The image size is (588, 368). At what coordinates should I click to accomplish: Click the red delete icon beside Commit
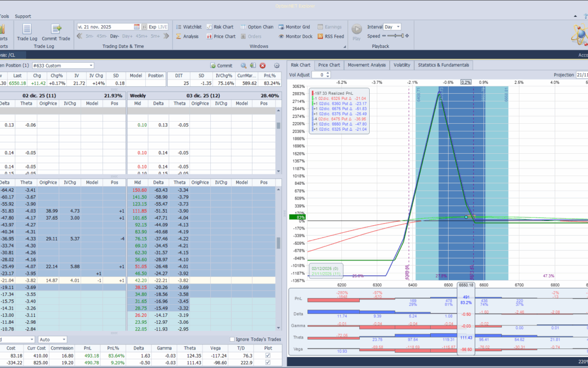point(262,65)
